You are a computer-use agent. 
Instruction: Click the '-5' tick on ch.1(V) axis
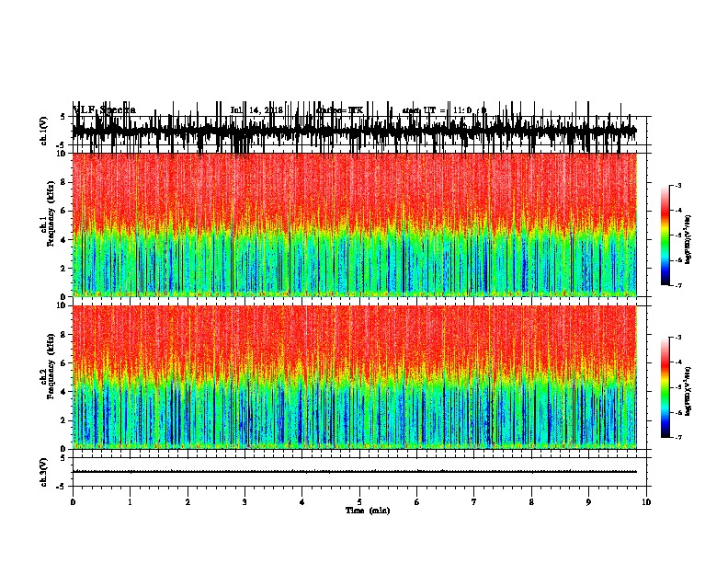coord(63,145)
